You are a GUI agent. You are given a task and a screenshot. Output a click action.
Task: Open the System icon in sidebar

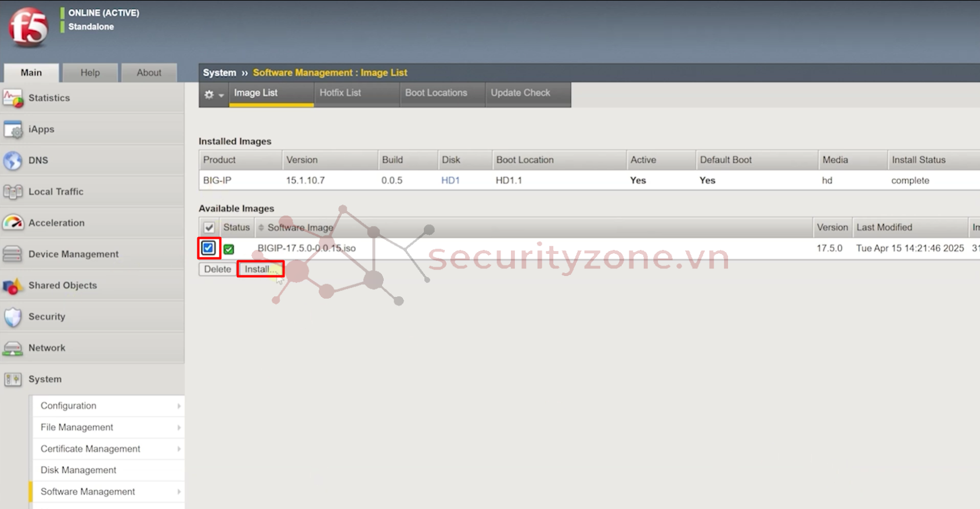coord(13,379)
